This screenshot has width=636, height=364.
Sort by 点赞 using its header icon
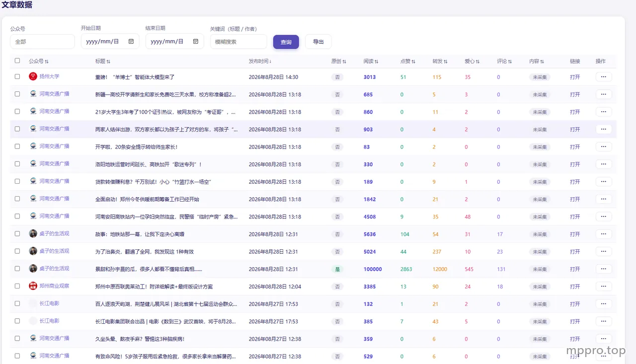click(413, 62)
